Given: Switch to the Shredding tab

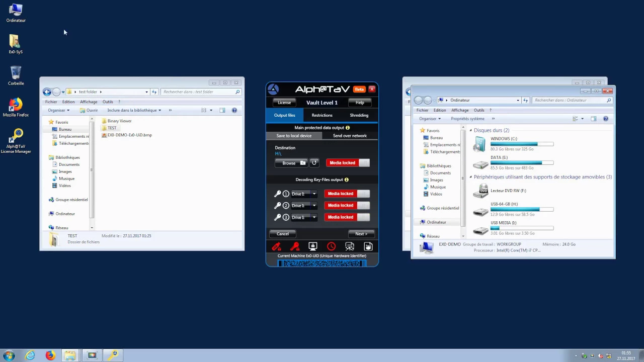Looking at the screenshot, I should 359,115.
